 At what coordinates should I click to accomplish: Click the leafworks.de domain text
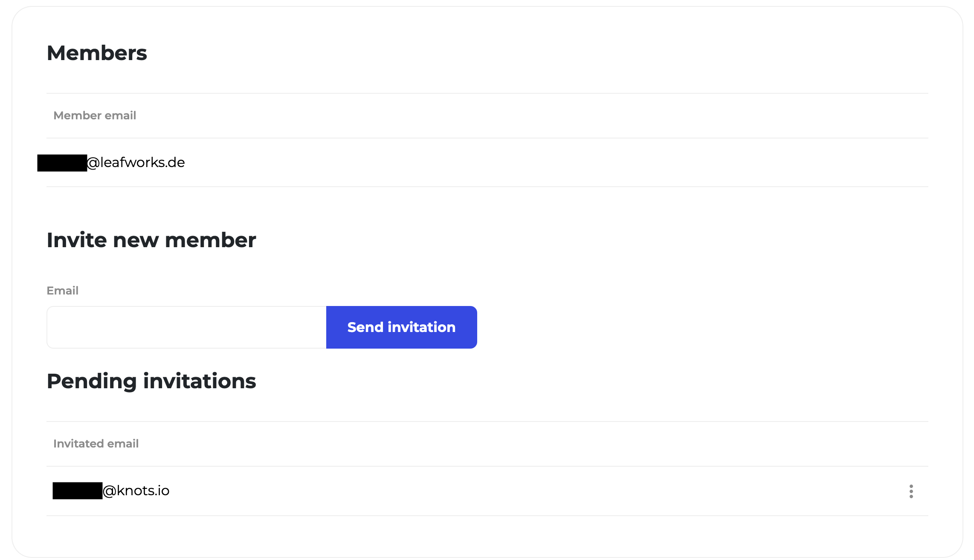pyautogui.click(x=142, y=162)
